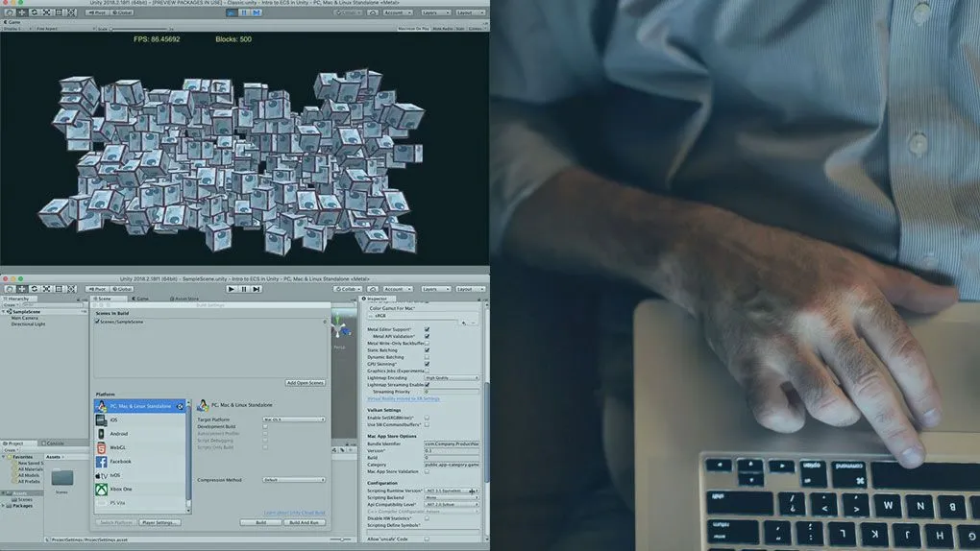The width and height of the screenshot is (980, 551).
Task: Choose the WebGL platform icon
Action: pos(101,447)
